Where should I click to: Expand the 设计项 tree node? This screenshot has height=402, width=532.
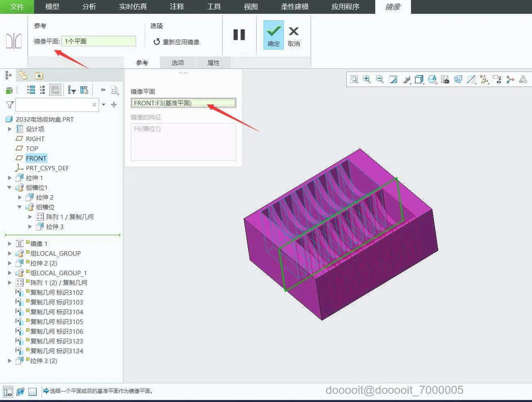pyautogui.click(x=10, y=129)
